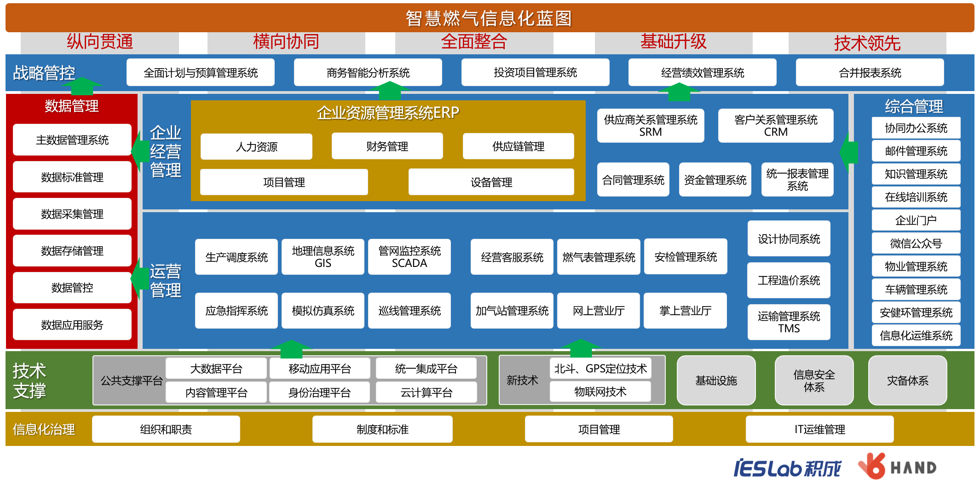Select the 技术领先 header label

[867, 43]
